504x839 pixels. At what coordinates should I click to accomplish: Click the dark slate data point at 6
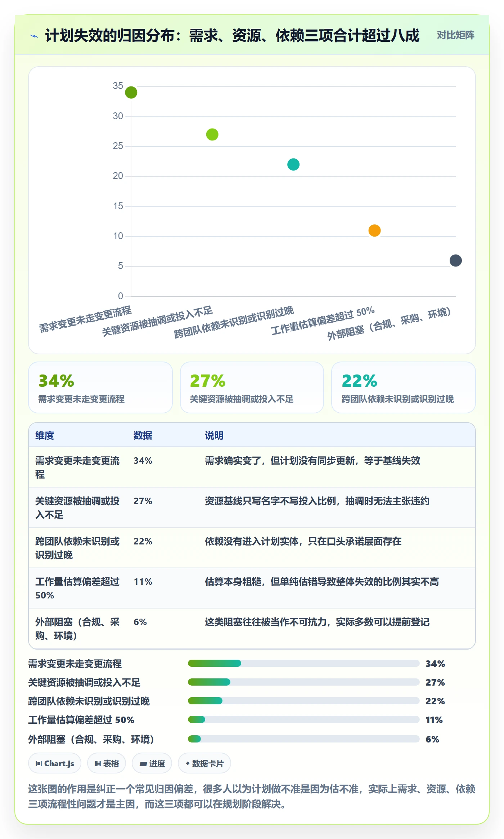coord(456,260)
